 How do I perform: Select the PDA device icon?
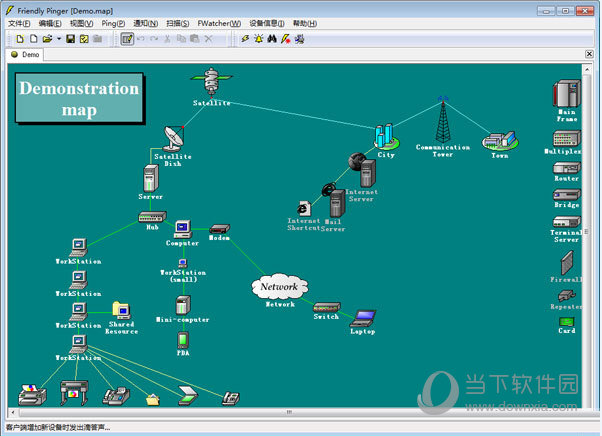(x=183, y=339)
